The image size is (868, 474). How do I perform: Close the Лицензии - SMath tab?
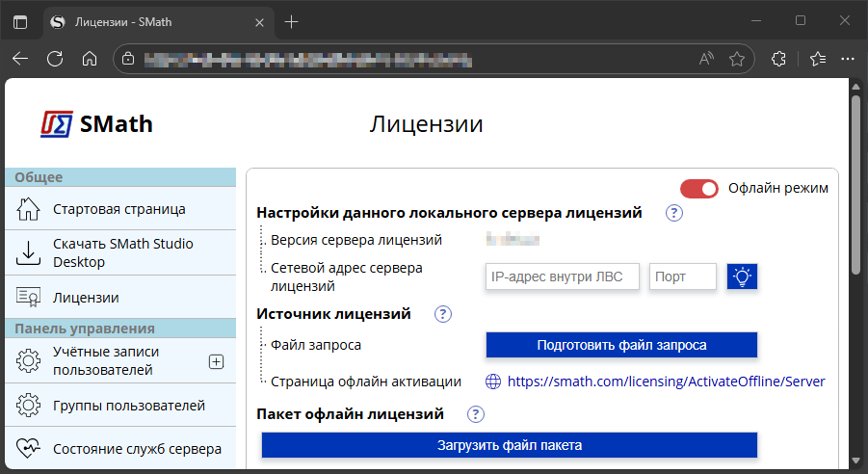pos(259,23)
